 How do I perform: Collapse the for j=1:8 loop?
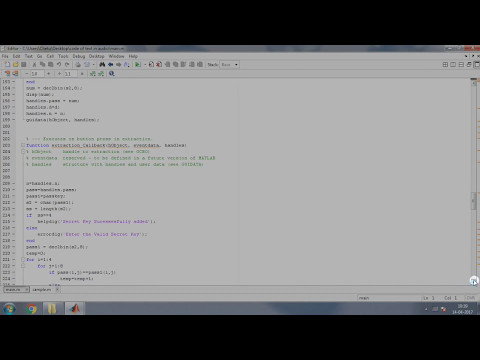click(23, 266)
